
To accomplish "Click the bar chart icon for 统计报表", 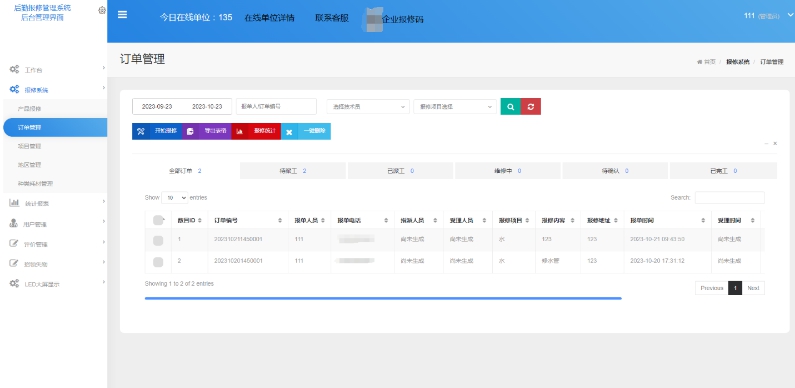I will 14,203.
